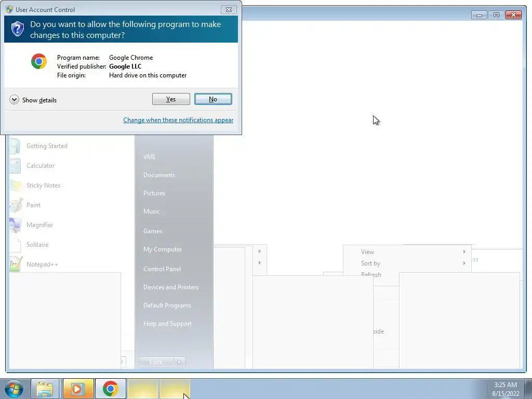Viewport: 532px width, 399px height.
Task: Open Windows Media Player from taskbar
Action: pyautogui.click(x=78, y=389)
